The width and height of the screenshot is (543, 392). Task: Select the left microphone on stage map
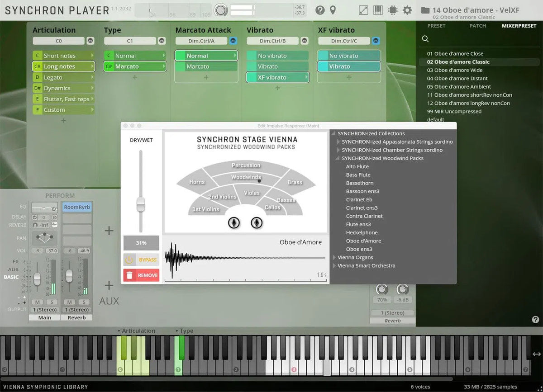[234, 222]
